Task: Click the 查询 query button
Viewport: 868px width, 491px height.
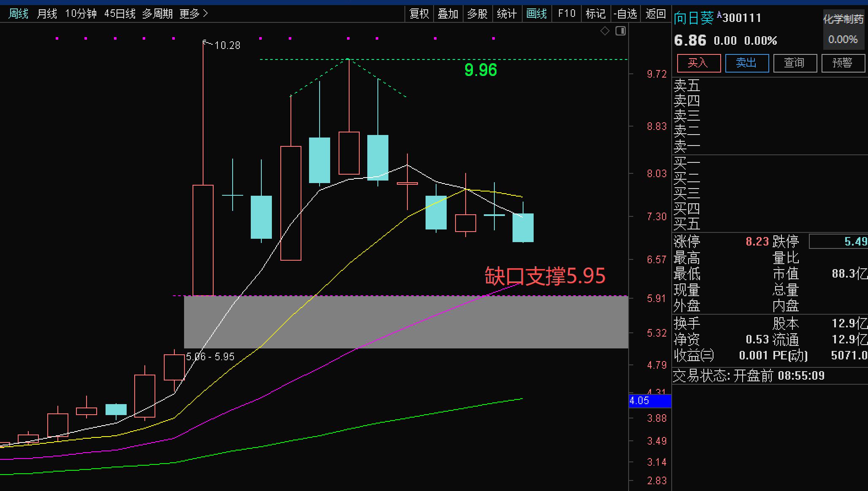Action: click(795, 63)
